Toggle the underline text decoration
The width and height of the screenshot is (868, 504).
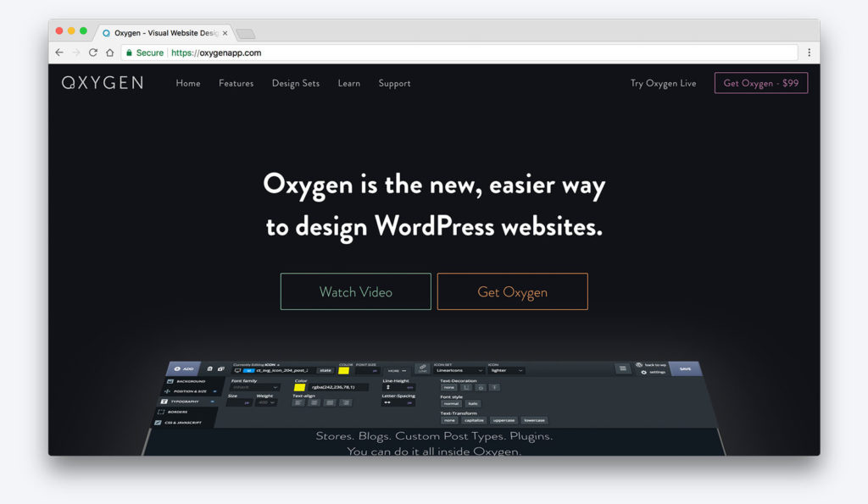[x=466, y=387]
